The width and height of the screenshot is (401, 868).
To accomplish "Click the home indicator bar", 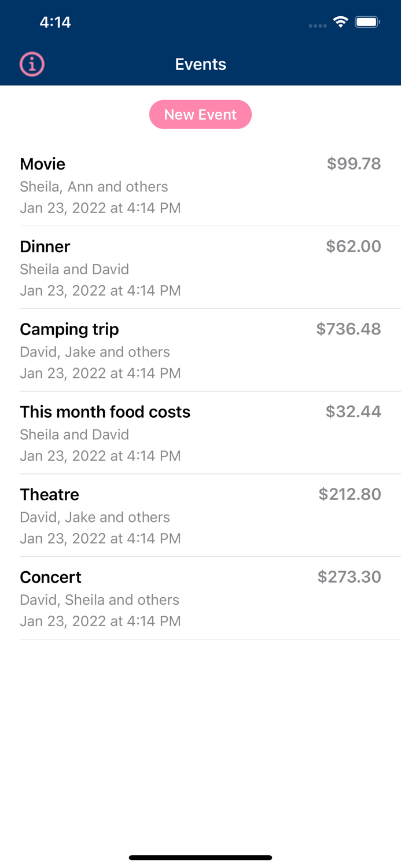I will (200, 857).
